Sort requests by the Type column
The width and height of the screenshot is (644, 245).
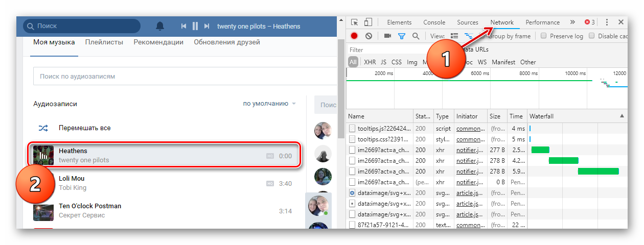[x=444, y=116]
